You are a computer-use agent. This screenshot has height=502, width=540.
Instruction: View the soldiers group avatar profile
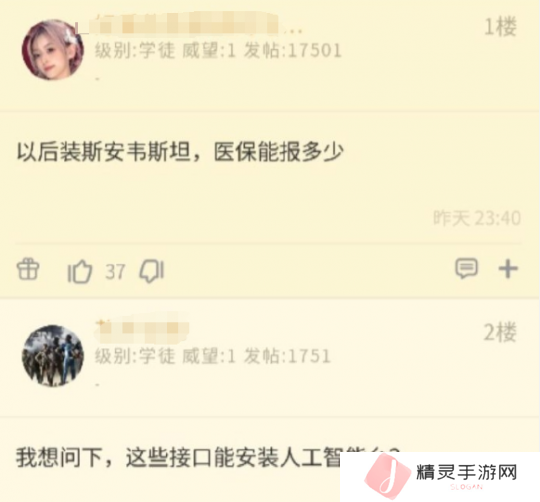[53, 356]
